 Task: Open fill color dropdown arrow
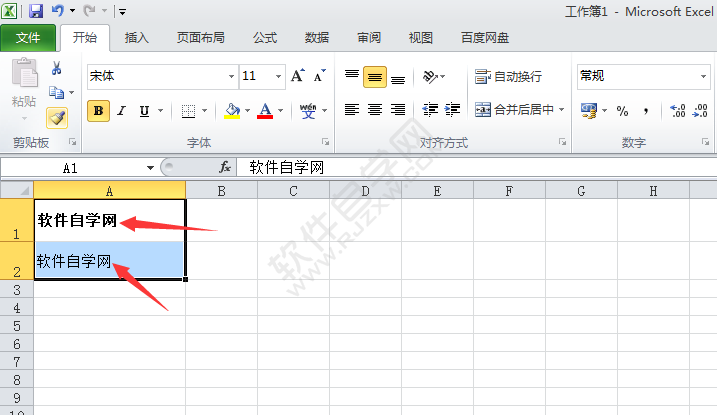(x=247, y=111)
